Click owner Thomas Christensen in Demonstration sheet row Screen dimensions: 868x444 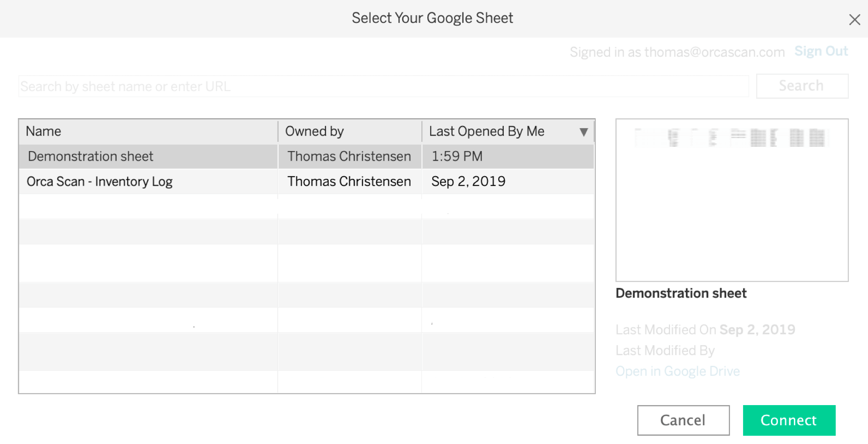(x=349, y=157)
